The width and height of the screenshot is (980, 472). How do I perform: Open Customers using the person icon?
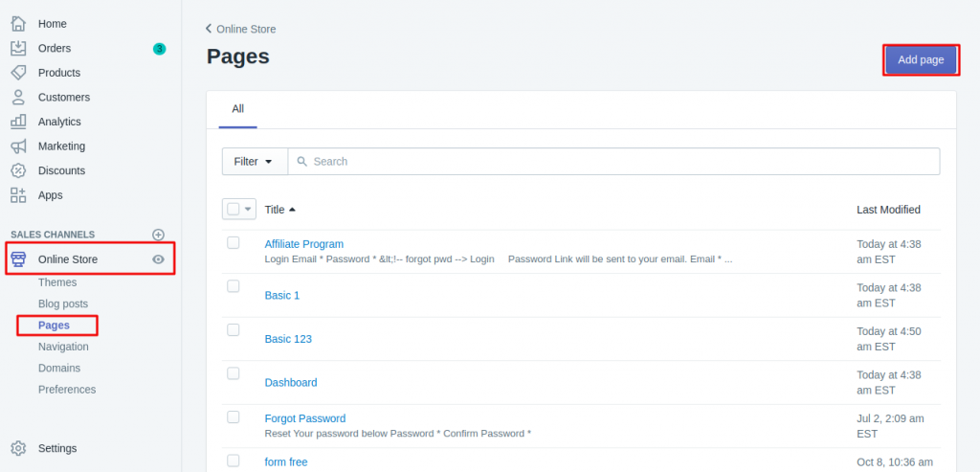coord(18,97)
